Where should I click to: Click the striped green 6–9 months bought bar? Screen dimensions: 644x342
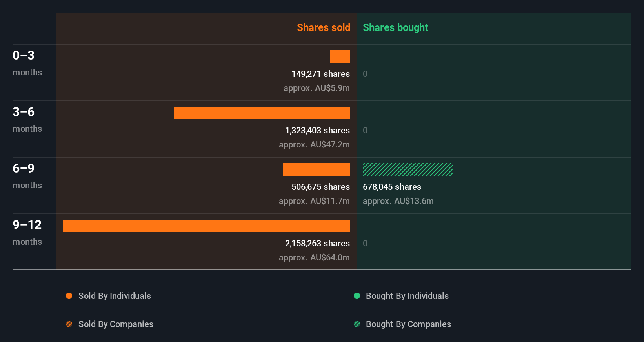[x=408, y=169]
